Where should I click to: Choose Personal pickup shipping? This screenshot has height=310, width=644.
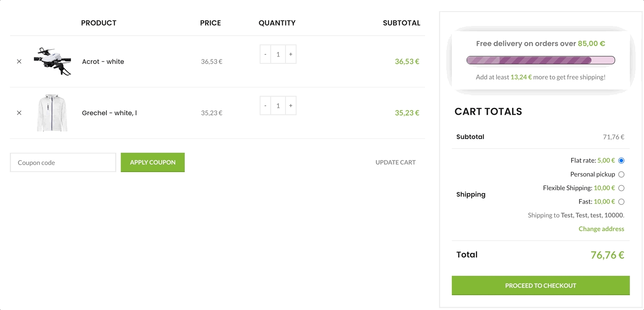[x=621, y=174]
